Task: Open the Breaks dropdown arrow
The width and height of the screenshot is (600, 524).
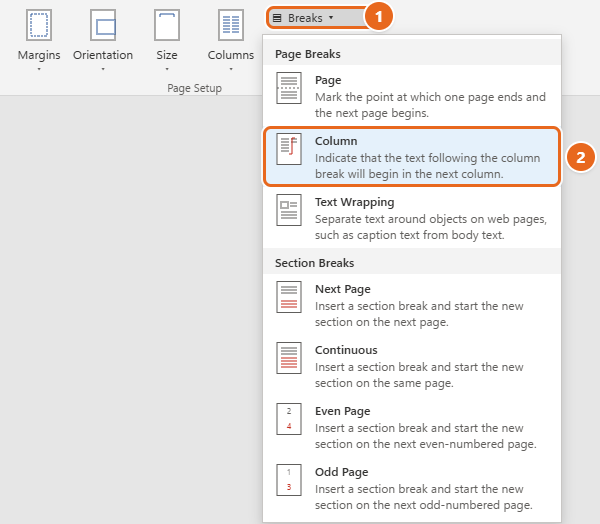Action: (x=331, y=18)
